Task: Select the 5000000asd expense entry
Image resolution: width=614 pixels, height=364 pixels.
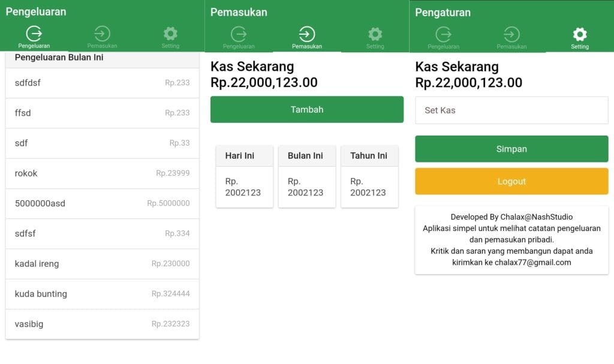Action: (x=102, y=203)
